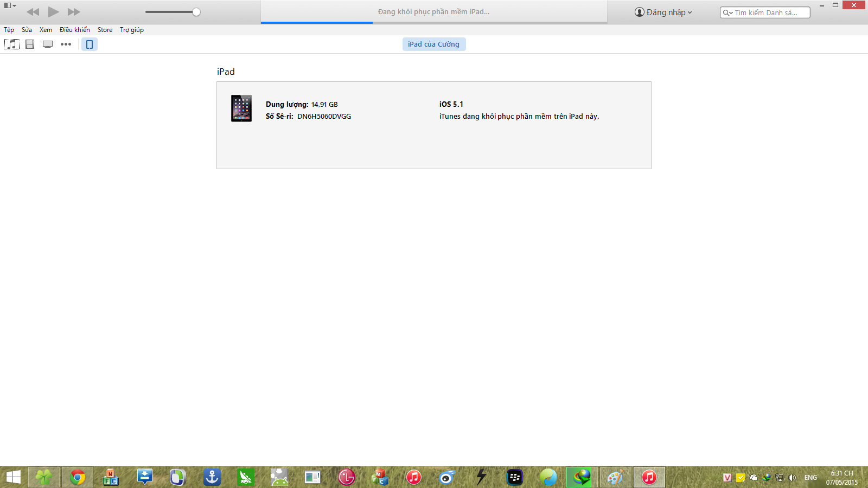Screen dimensions: 868x488
Task: Click the status text Đang khôi phục phần mềm iPad...
Action: point(434,11)
